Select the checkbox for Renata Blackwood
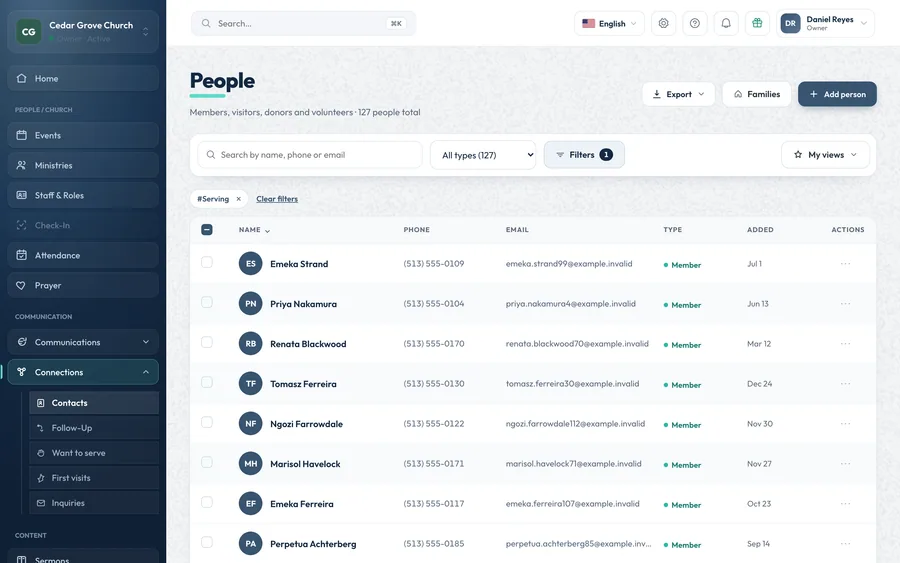The width and height of the screenshot is (900, 563). click(x=207, y=343)
